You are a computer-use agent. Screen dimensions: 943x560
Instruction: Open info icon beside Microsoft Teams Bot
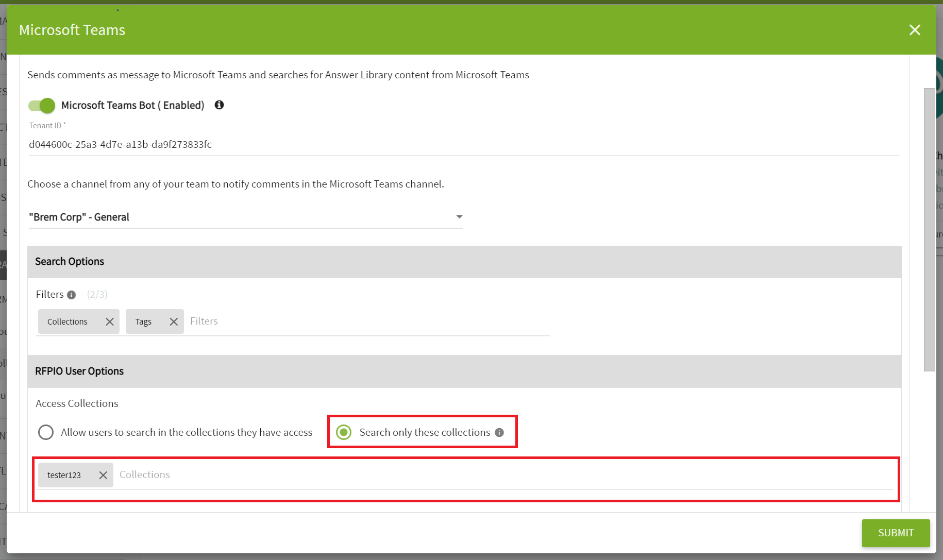[219, 105]
